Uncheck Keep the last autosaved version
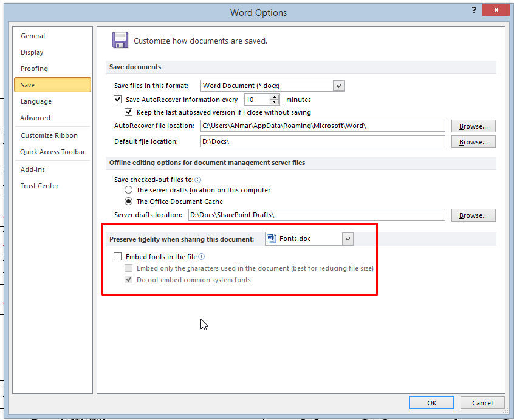Viewport: 514px width, 420px height. (129, 112)
